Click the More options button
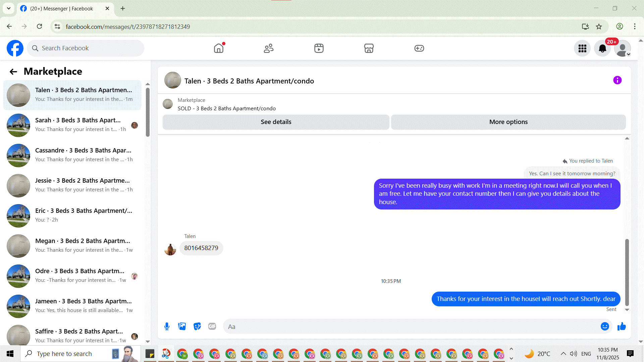The width and height of the screenshot is (644, 362). point(508,122)
